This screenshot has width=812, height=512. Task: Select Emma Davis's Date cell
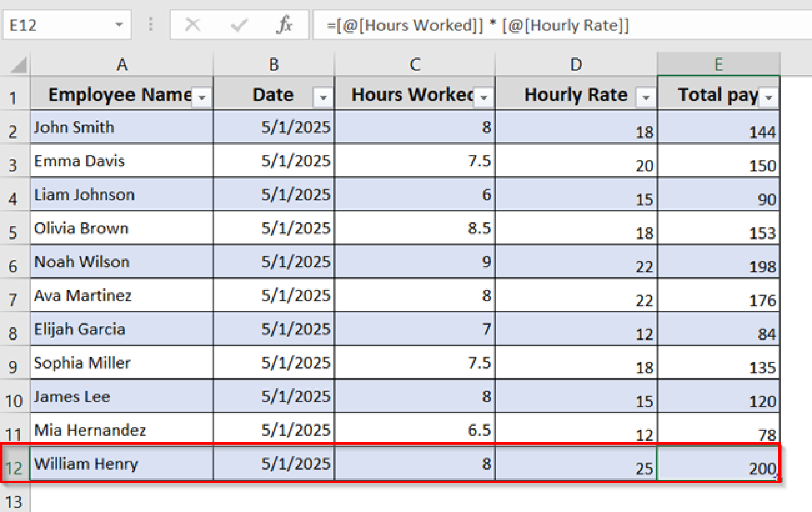click(x=273, y=160)
